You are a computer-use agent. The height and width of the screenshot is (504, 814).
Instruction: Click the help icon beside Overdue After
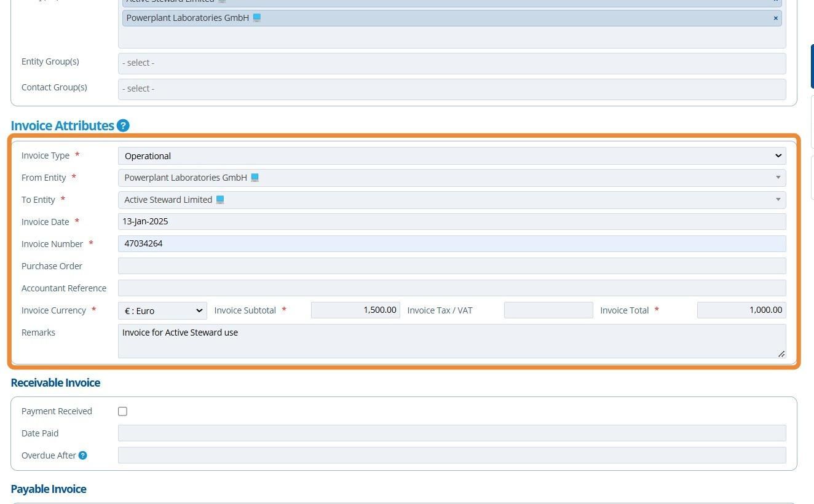click(x=82, y=455)
